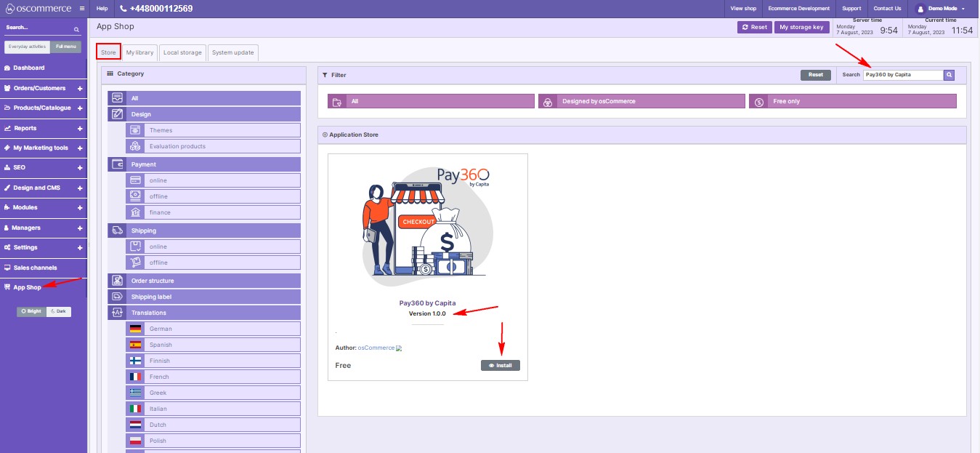Click the gray Reset button in the Filter panel
This screenshot has width=980, height=453.
(816, 75)
